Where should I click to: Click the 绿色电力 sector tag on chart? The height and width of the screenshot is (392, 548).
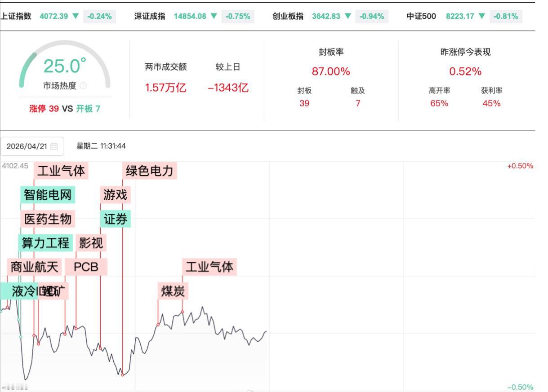click(x=150, y=171)
